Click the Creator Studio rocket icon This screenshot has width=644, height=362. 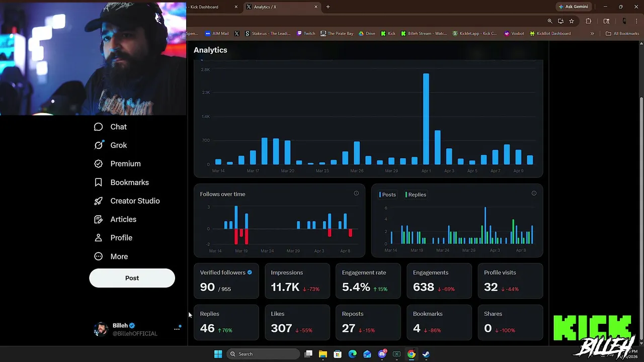pos(99,201)
